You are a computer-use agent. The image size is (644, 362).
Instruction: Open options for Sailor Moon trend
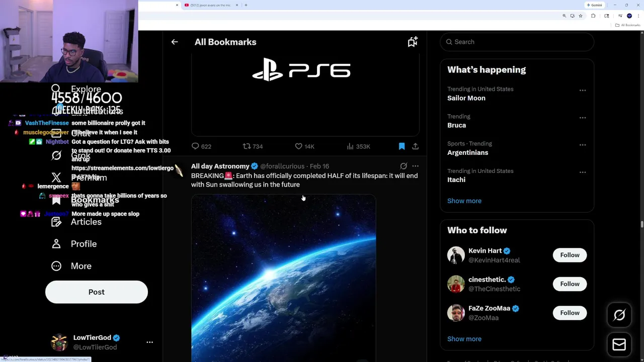coord(583,90)
